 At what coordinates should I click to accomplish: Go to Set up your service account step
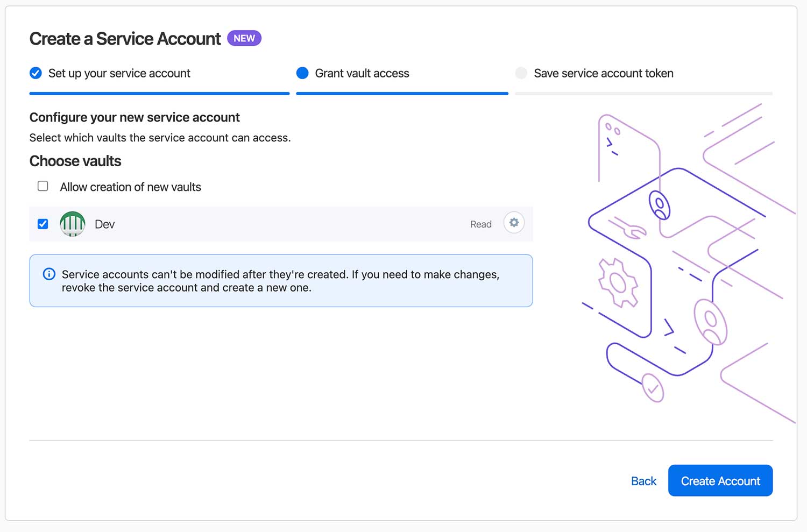pos(119,73)
